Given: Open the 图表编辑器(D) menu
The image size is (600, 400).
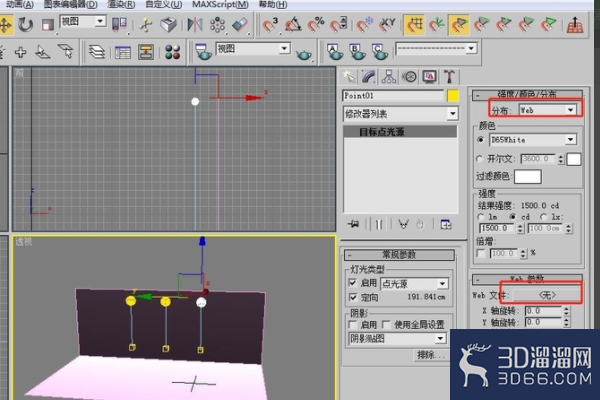Looking at the screenshot, I should tap(70, 5).
